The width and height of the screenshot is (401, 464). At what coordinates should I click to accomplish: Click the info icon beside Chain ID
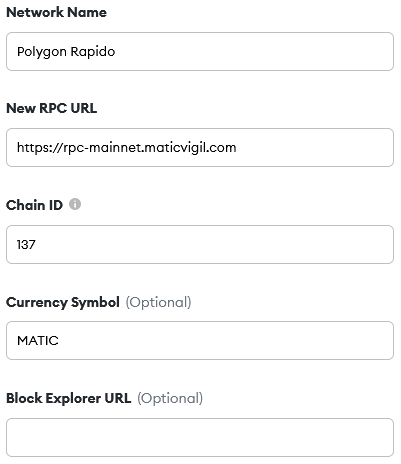click(x=75, y=204)
